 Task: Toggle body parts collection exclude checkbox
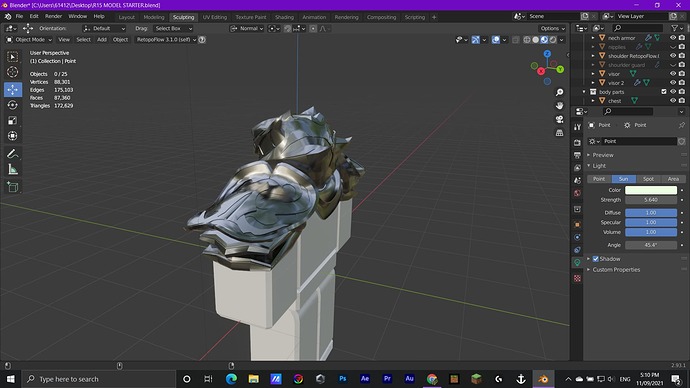pyautogui.click(x=664, y=92)
